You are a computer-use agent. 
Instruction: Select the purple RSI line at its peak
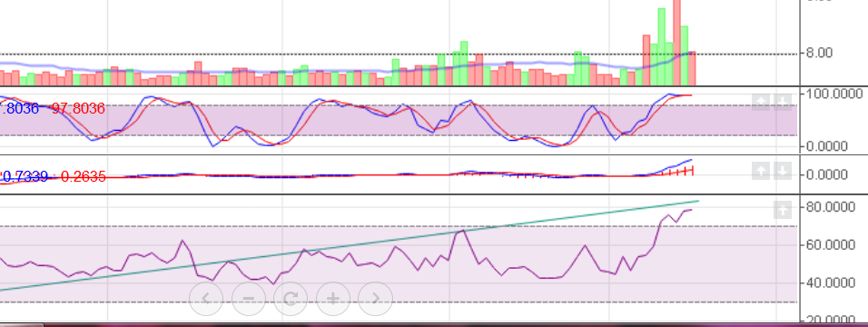click(x=690, y=210)
